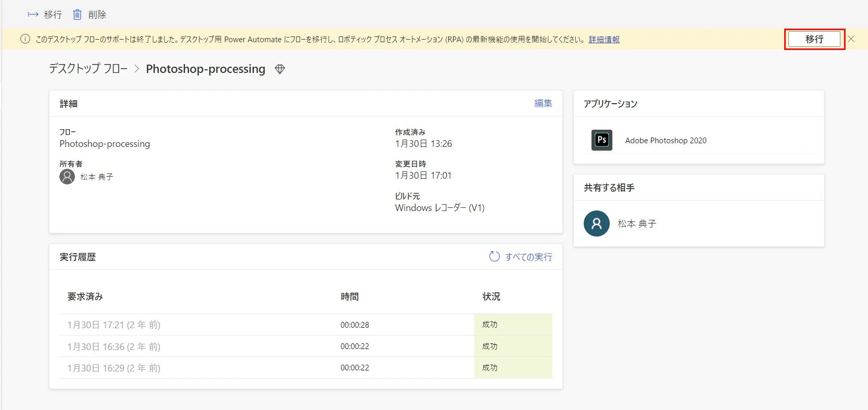Click the 時間 column header
868x410 pixels.
point(350,296)
